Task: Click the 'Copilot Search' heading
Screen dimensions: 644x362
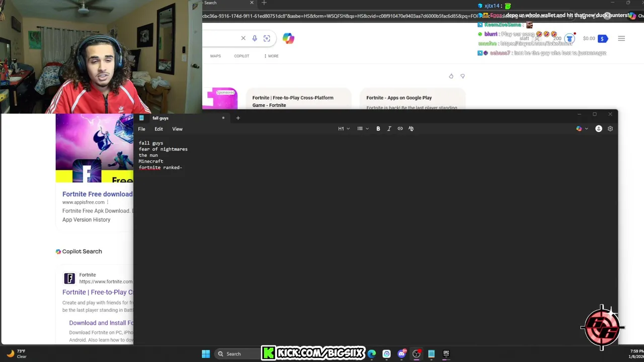Action: [82, 251]
